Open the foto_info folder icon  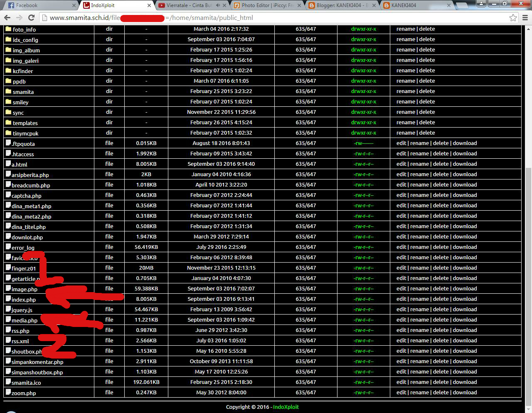[8, 29]
